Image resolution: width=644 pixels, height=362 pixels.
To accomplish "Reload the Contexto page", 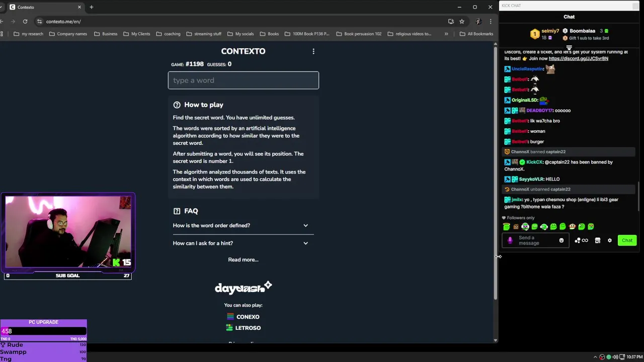I will 25,21.
